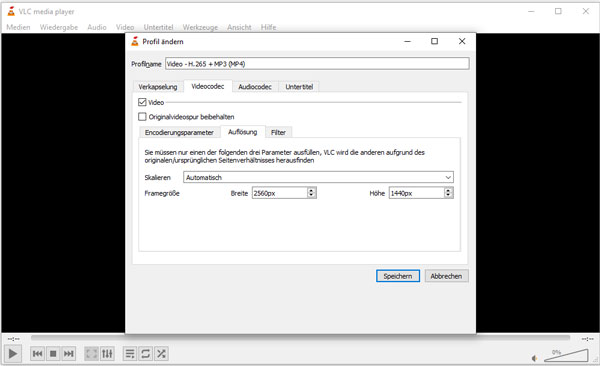Image resolution: width=600 pixels, height=366 pixels.
Task: Select the Auflösung sub-tab
Action: pyautogui.click(x=243, y=132)
